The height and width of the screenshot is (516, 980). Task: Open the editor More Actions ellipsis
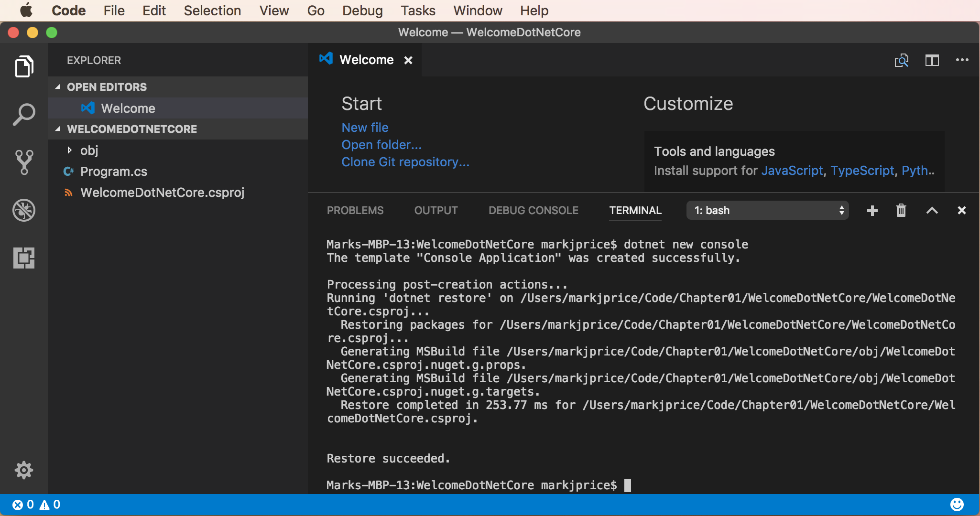[x=962, y=60]
